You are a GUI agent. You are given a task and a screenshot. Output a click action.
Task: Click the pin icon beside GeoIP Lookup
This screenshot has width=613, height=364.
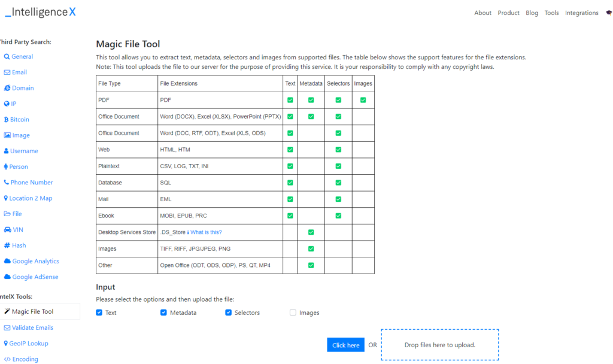tap(6, 343)
